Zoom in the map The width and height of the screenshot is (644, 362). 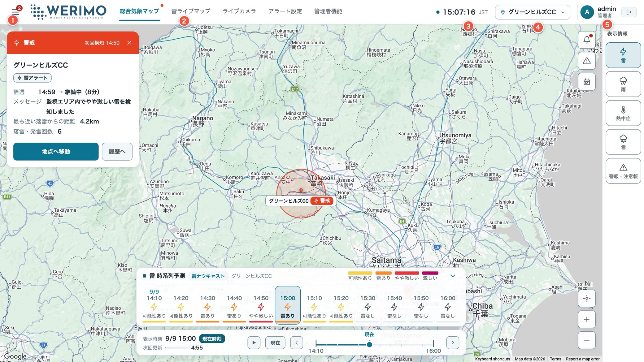[587, 319]
